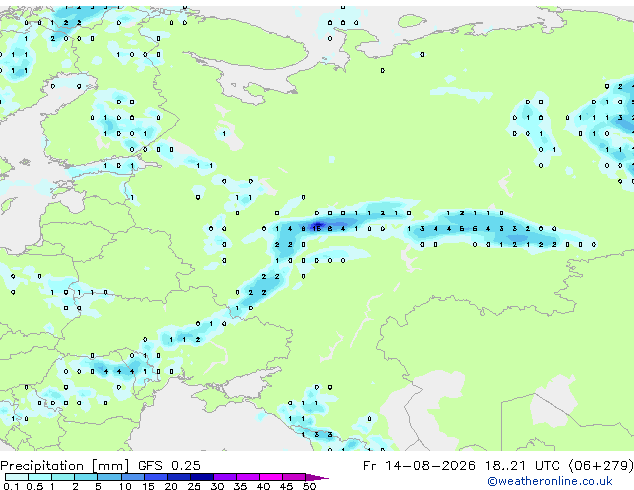Pick the 45–50 mm legend swatch
The width and height of the screenshot is (634, 490).
[294, 477]
